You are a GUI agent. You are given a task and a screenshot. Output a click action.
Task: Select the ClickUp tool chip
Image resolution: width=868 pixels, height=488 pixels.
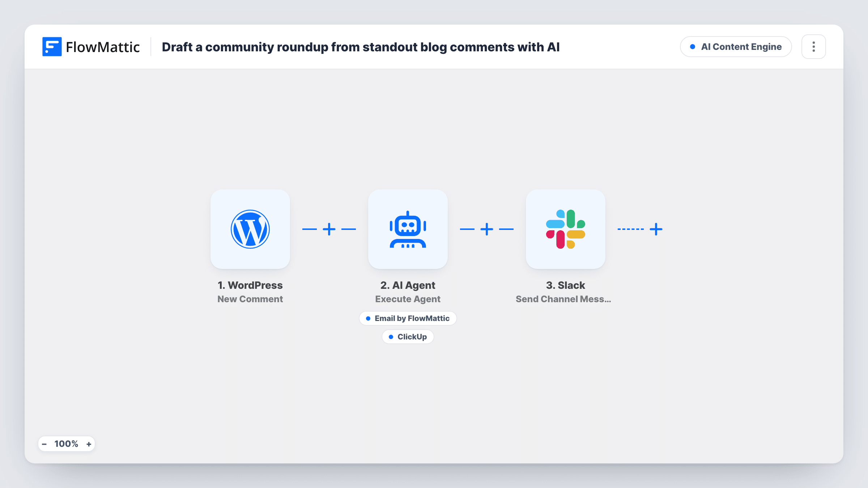408,337
